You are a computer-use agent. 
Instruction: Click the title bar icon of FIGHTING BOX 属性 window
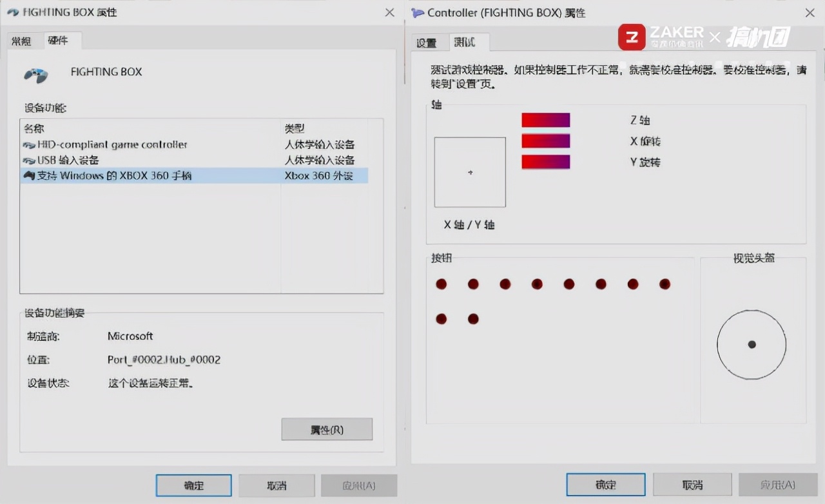(x=13, y=12)
